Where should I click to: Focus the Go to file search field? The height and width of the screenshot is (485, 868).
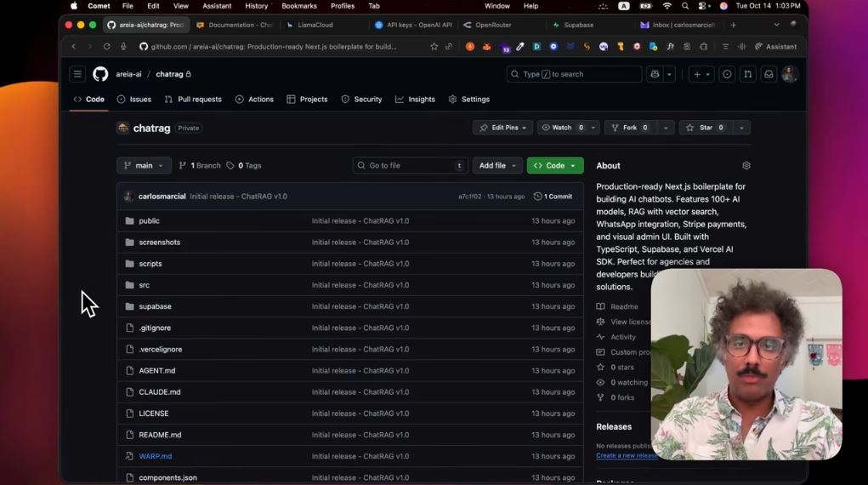click(x=411, y=165)
